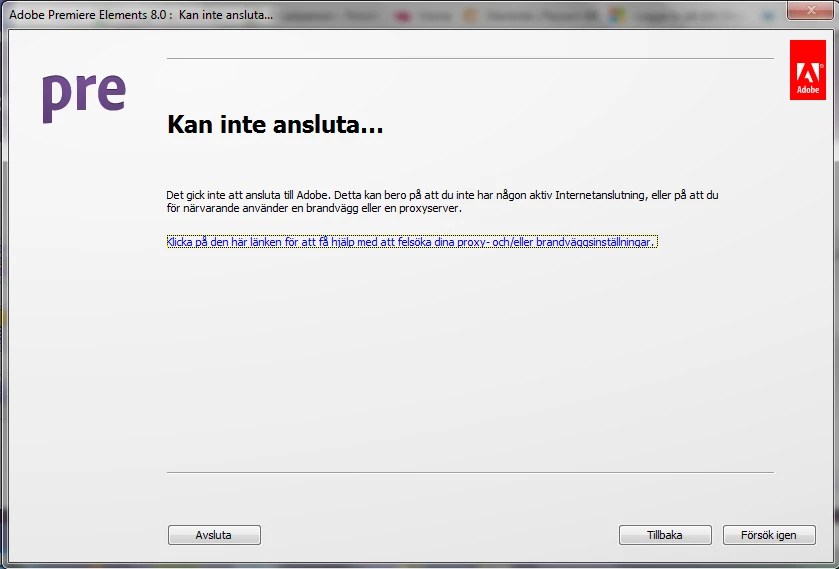Viewport: 839px width, 569px height.
Task: Retry connection with Försök igen
Action: pos(769,535)
